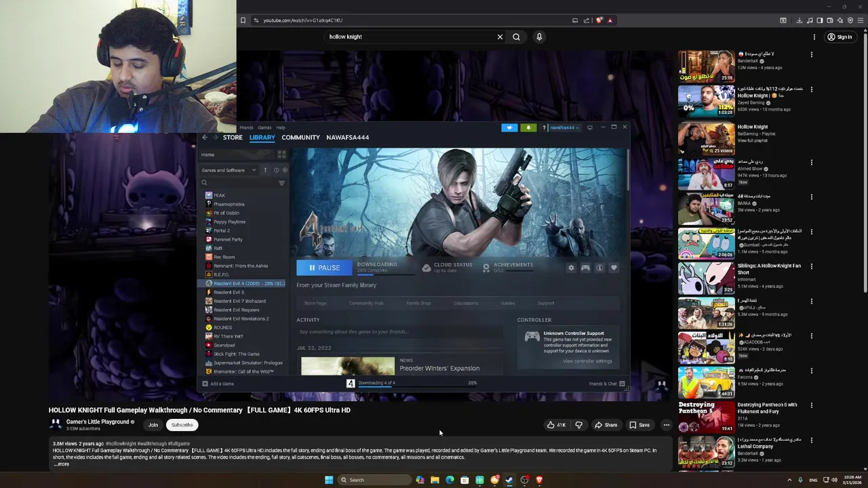
Task: Open Steam Games menu
Action: (x=264, y=127)
